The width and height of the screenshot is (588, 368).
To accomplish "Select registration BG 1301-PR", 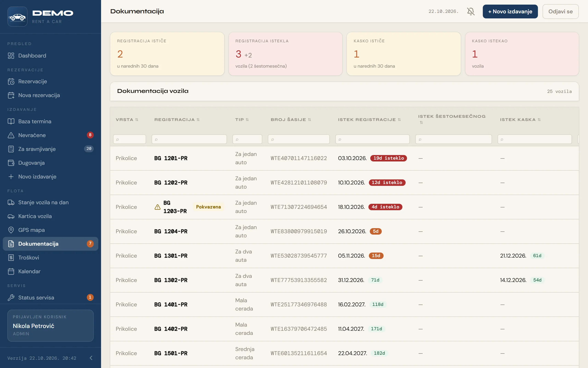I will (x=171, y=256).
